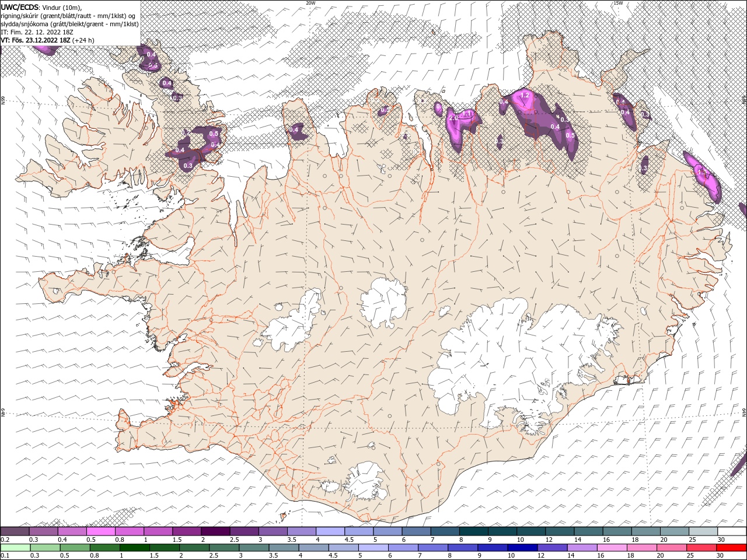
Task: Click the '18' label in the top legend row
Action: pyautogui.click(x=635, y=540)
